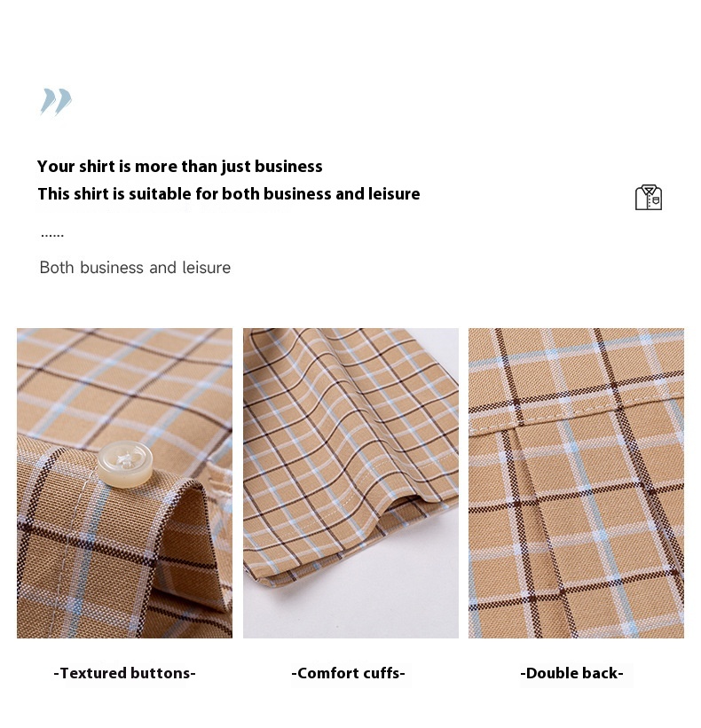Click the collar of the shirt icon
The height and width of the screenshot is (728, 701).
tap(649, 190)
